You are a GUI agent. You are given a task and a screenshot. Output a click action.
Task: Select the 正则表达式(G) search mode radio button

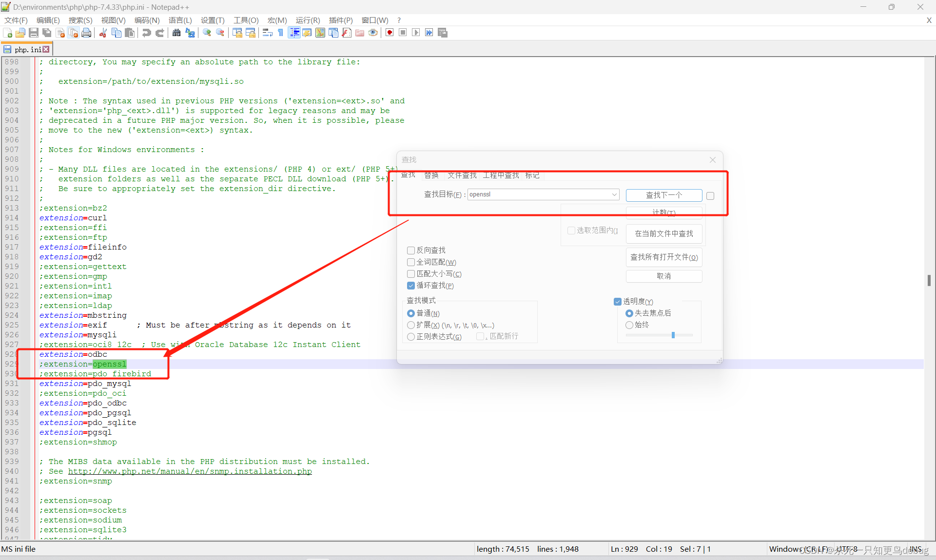(411, 336)
